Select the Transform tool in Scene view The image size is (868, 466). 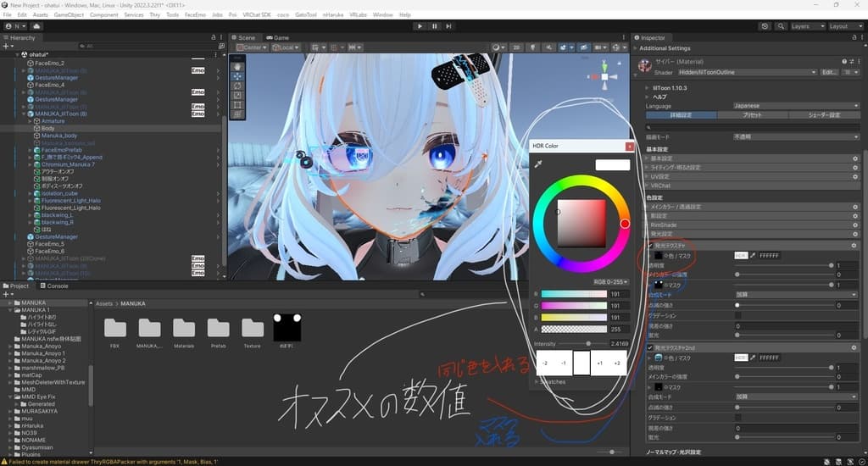[237, 114]
